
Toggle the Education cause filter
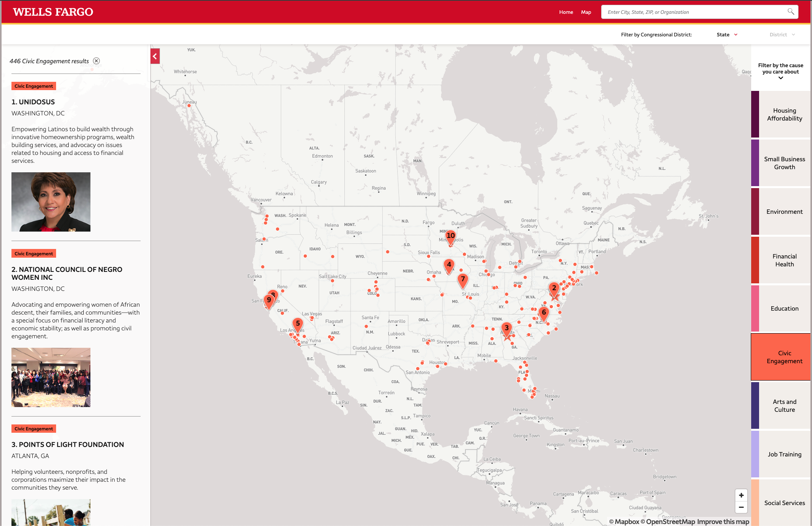pyautogui.click(x=784, y=309)
